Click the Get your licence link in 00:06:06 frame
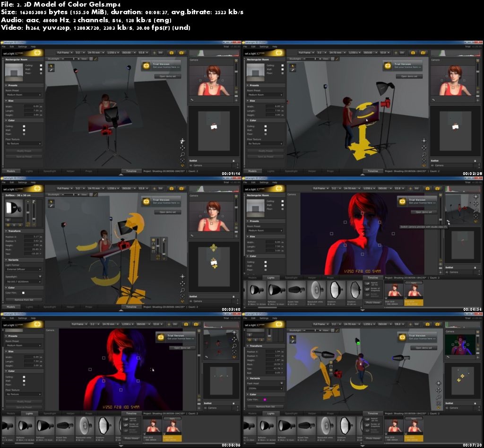This screenshot has width=484, height=448. coord(181,339)
